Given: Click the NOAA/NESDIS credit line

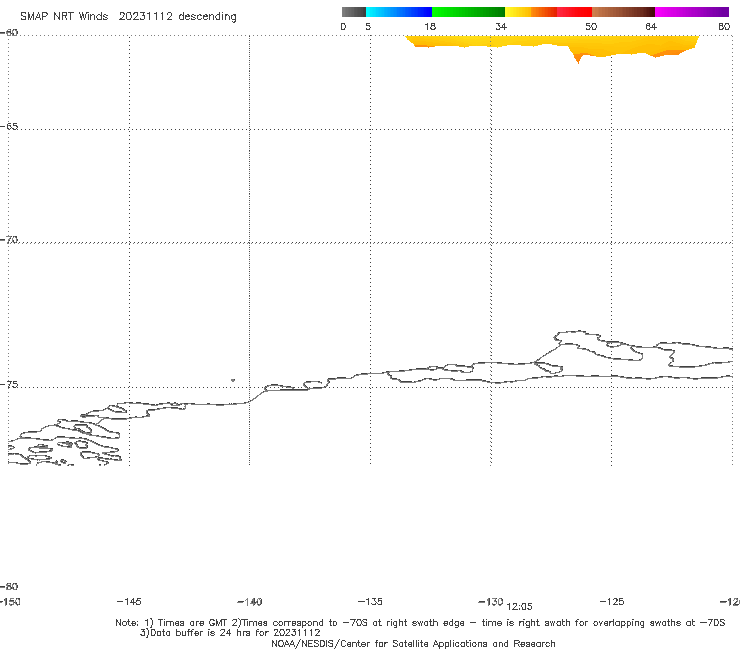Looking at the screenshot, I should pyautogui.click(x=413, y=643).
